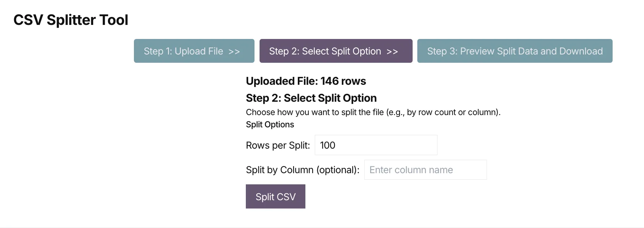Switch to Step 3: Preview Split Data

click(x=514, y=51)
